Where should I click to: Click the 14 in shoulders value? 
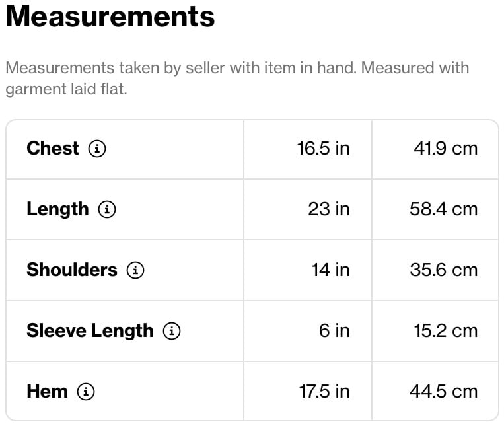[330, 270]
